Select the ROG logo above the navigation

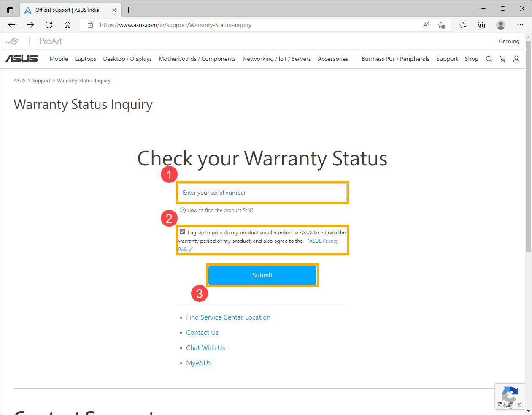13,41
